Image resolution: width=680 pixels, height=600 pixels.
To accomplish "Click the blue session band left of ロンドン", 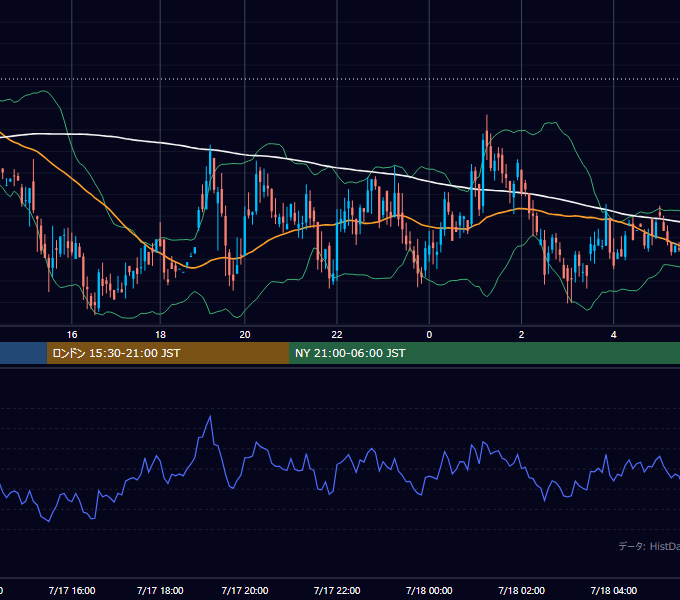I will coord(23,353).
